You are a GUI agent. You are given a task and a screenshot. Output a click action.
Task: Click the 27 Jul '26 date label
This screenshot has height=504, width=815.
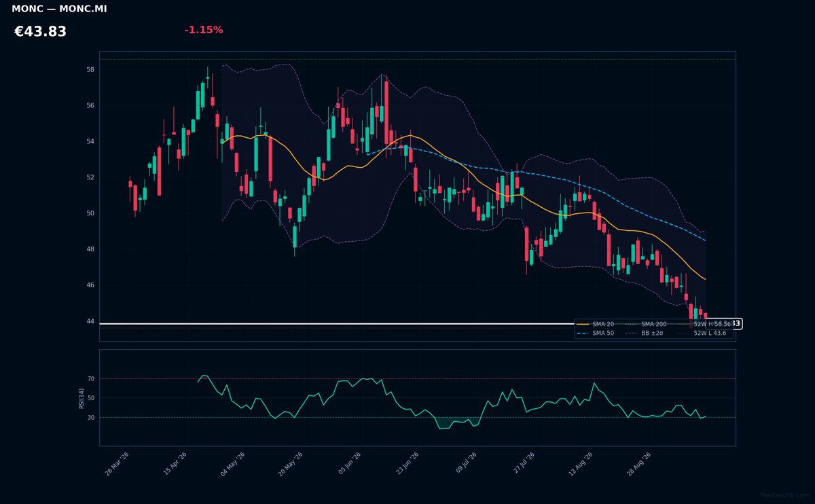pyautogui.click(x=523, y=464)
